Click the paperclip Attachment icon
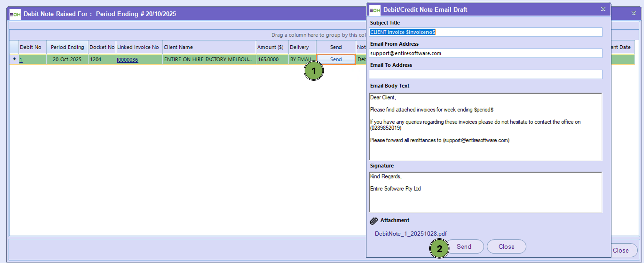The height and width of the screenshot is (263, 644). (x=374, y=221)
